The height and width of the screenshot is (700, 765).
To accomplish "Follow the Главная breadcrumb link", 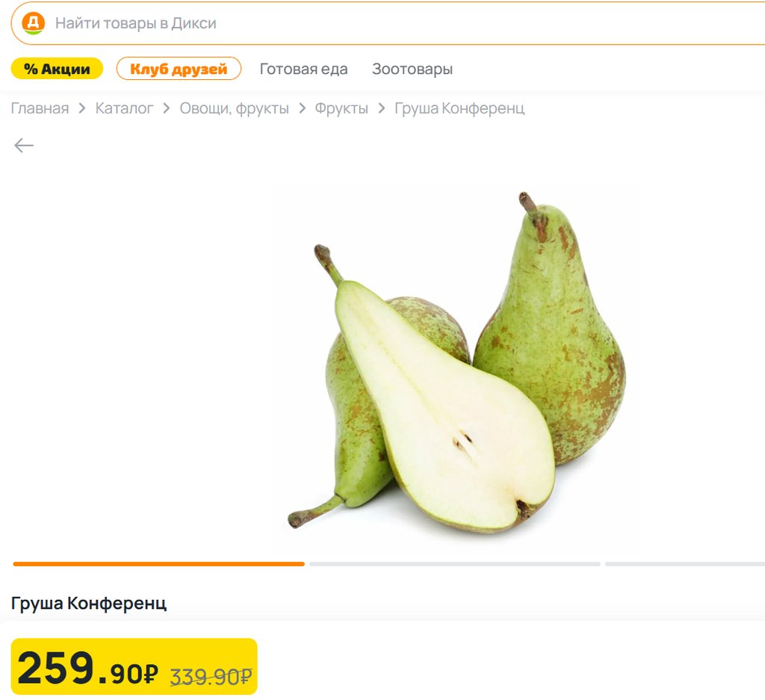I will point(40,108).
